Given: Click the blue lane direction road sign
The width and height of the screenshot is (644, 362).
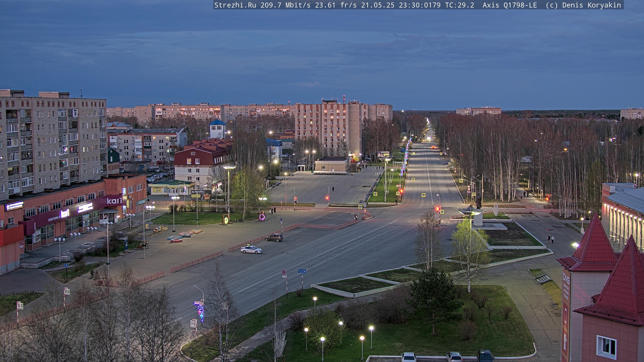Looking at the screenshot, I should [x=302, y=271].
